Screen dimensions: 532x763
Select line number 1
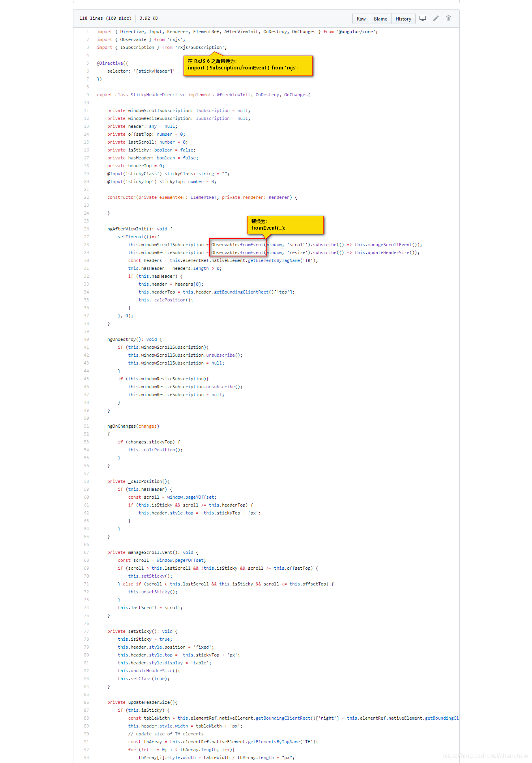tap(88, 32)
